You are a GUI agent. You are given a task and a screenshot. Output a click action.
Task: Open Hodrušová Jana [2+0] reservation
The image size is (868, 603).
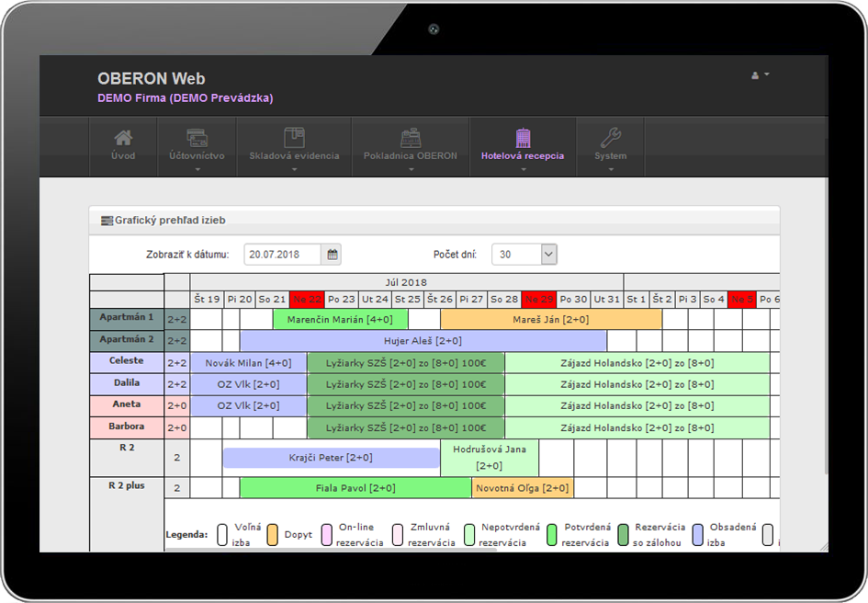point(490,458)
